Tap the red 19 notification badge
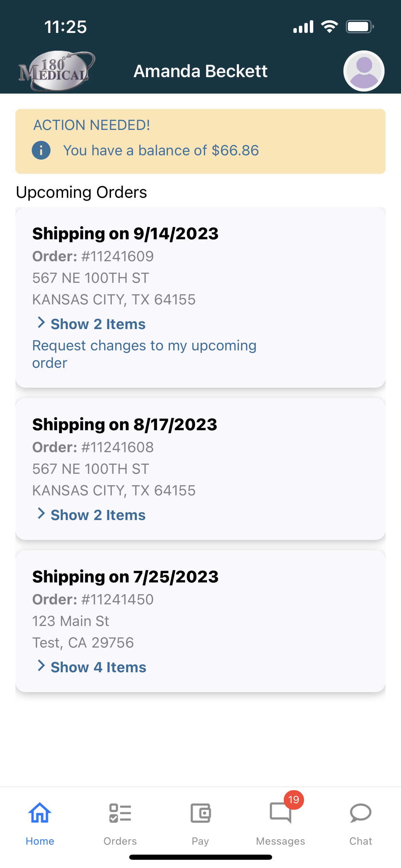The image size is (401, 868). [294, 800]
